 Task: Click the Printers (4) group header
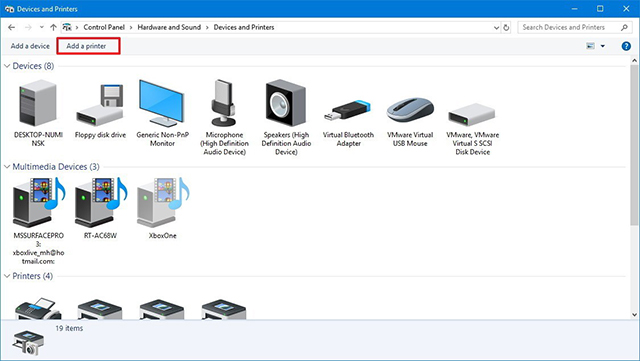pyautogui.click(x=33, y=276)
